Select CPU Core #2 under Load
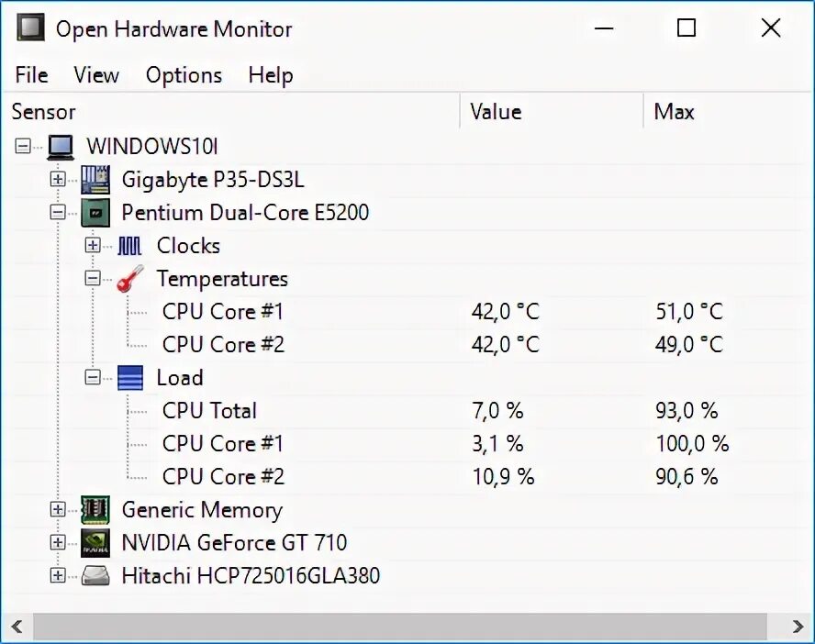Screen dimensions: 815x644 [223, 477]
